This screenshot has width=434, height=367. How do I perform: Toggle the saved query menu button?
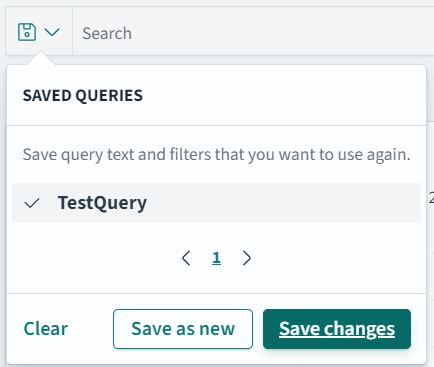[39, 32]
